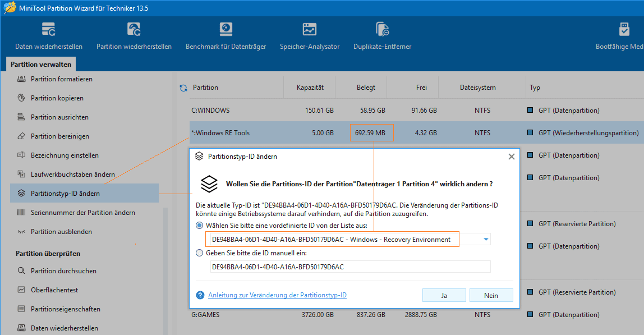
Task: Click the help question mark icon in dialog
Action: tap(200, 295)
